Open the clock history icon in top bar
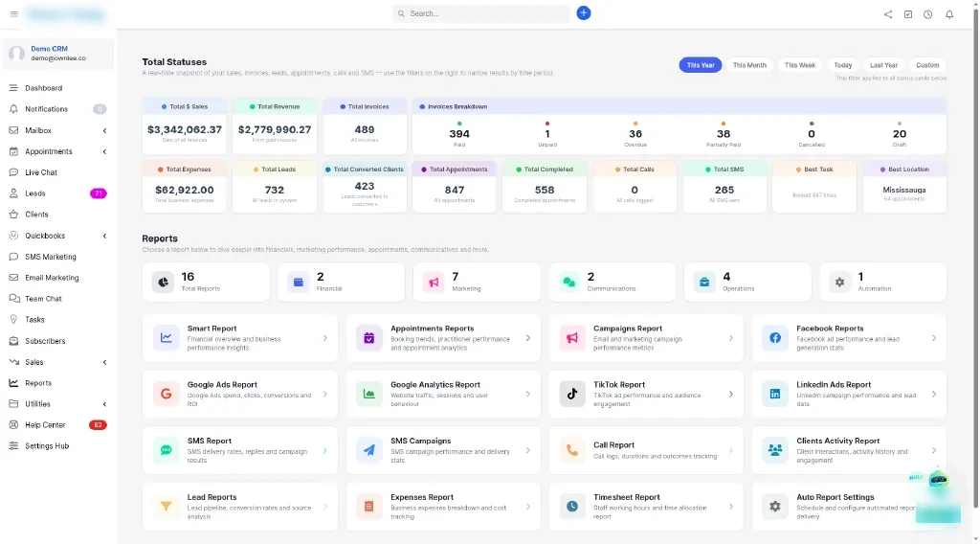Screen dimensions: 980x544 coord(928,14)
